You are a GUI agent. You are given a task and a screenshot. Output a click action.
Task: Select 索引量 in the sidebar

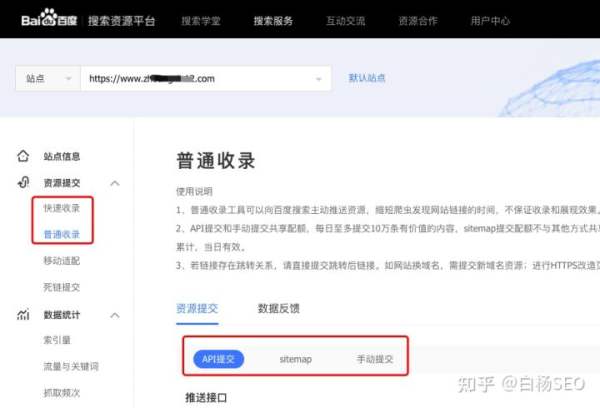pos(57,340)
